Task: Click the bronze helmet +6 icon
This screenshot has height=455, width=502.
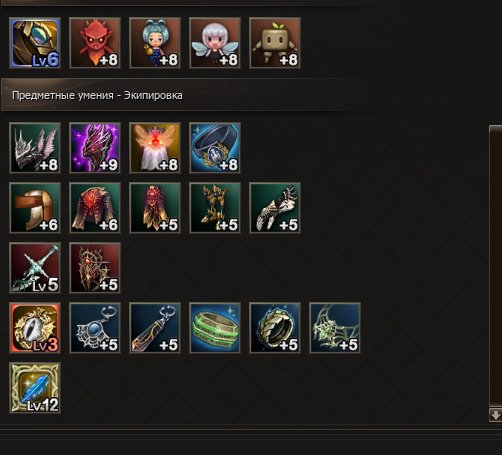Action: [x=35, y=208]
